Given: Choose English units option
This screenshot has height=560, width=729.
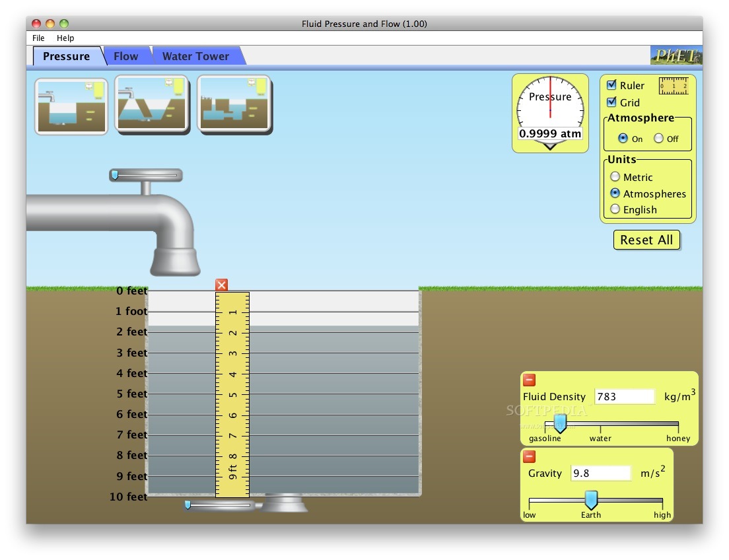Looking at the screenshot, I should click(x=615, y=209).
